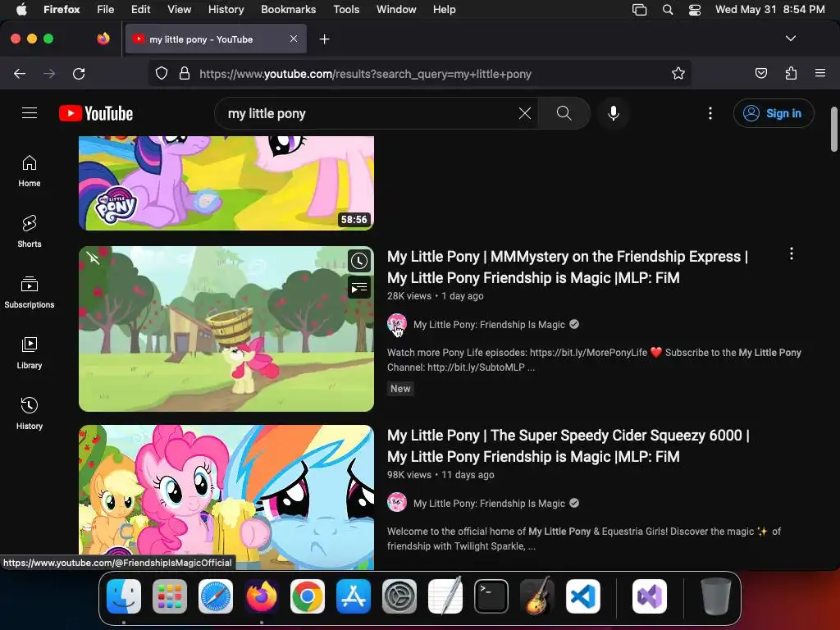Open channel name under MMMystery video
This screenshot has height=630, width=840.
click(489, 324)
